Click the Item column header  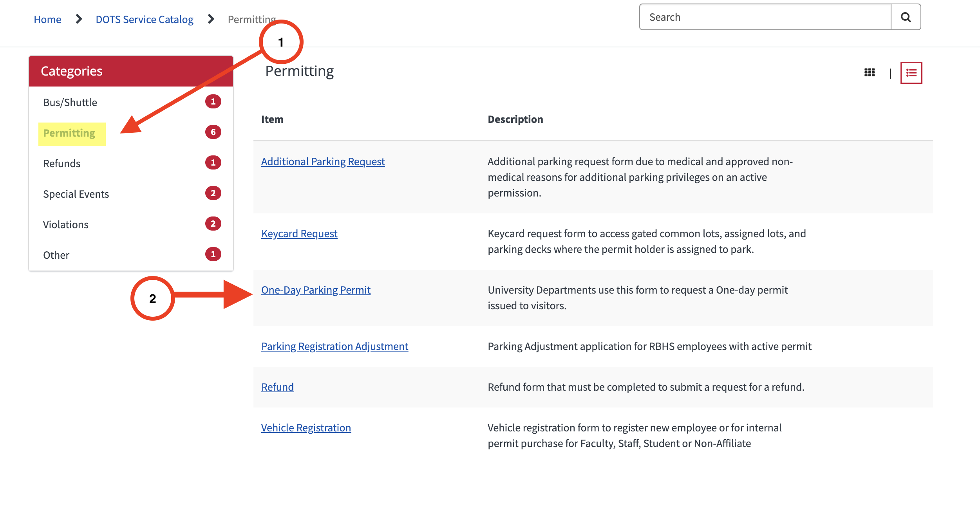click(x=272, y=119)
